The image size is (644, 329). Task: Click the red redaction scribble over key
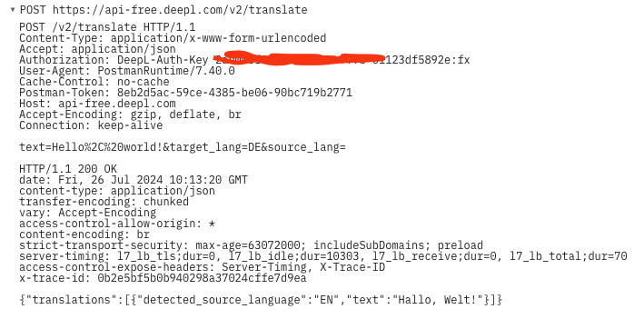tap(300, 58)
